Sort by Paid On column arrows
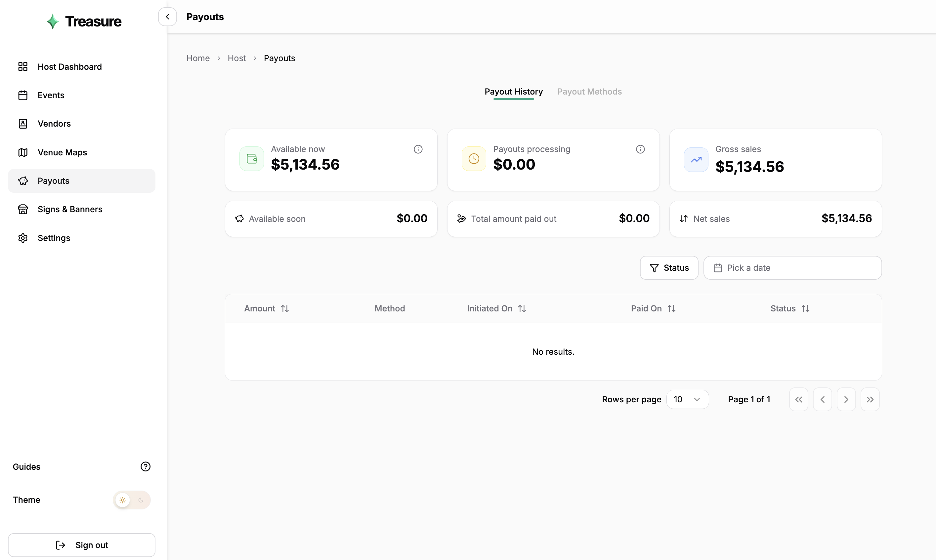Viewport: 936px width, 560px height. click(x=671, y=309)
